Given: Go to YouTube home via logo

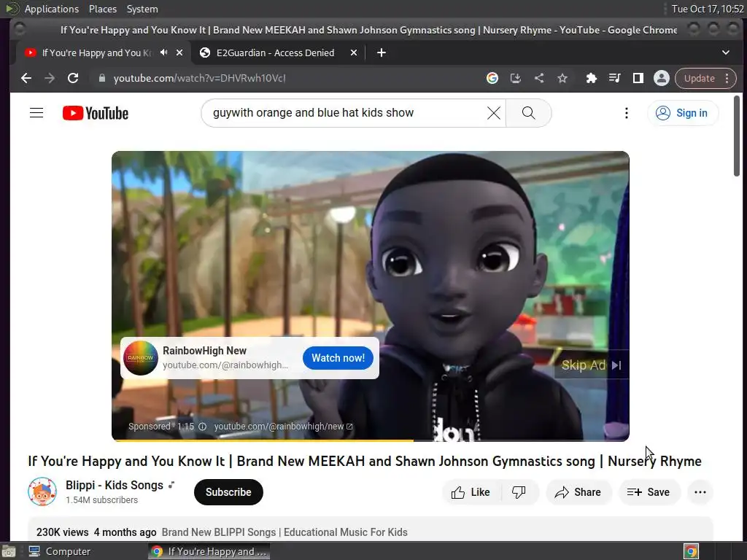Looking at the screenshot, I should click(96, 113).
